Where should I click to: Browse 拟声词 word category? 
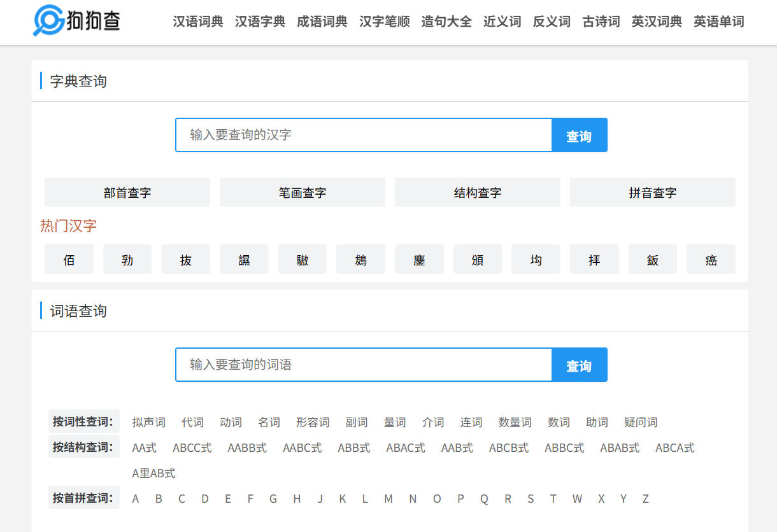149,422
